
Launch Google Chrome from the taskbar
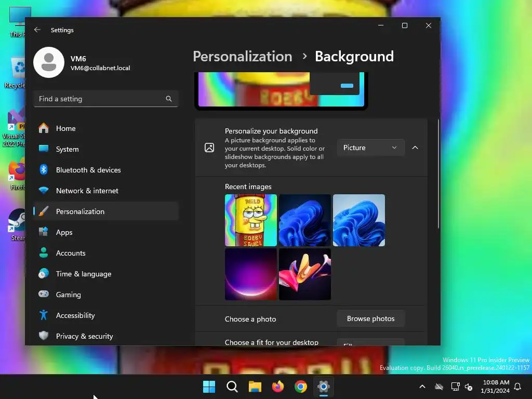[x=301, y=387]
